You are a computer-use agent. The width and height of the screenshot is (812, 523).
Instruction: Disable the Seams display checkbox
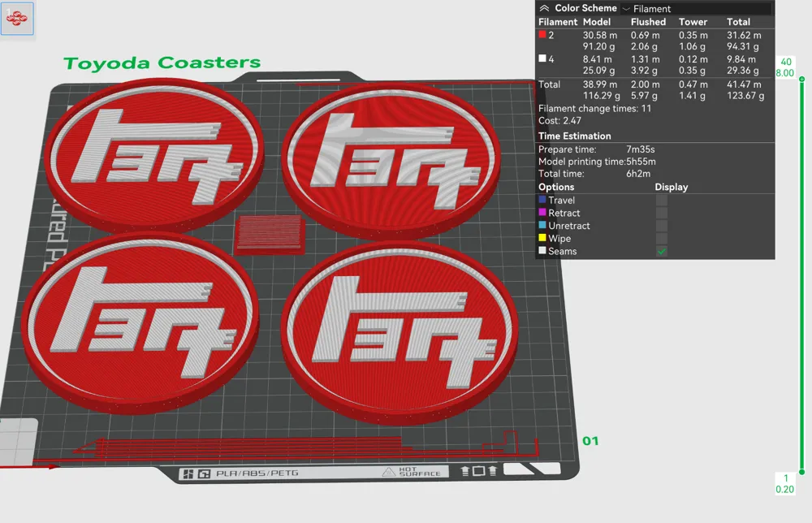coord(661,251)
